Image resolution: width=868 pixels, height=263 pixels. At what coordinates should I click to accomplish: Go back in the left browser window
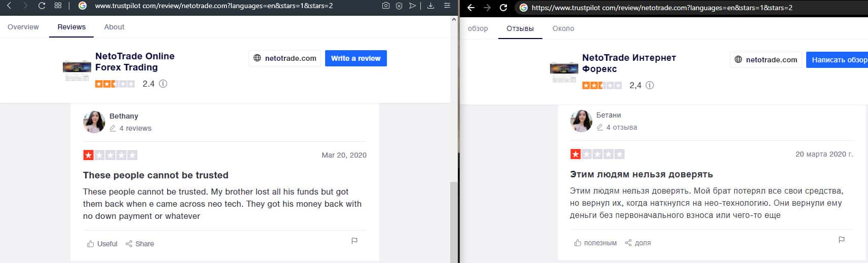click(9, 6)
